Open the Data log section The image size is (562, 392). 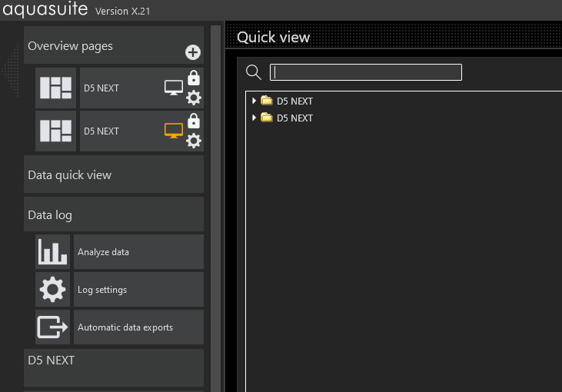(113, 215)
